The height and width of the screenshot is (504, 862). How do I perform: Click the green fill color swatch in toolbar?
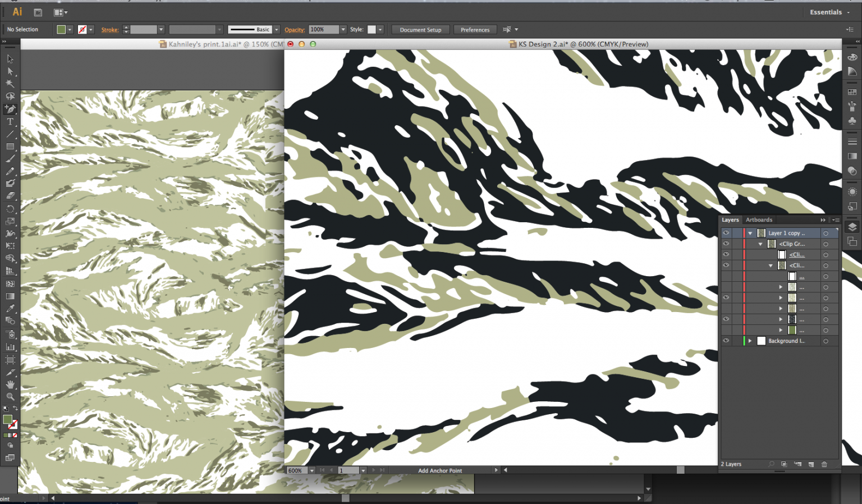[x=7, y=419]
